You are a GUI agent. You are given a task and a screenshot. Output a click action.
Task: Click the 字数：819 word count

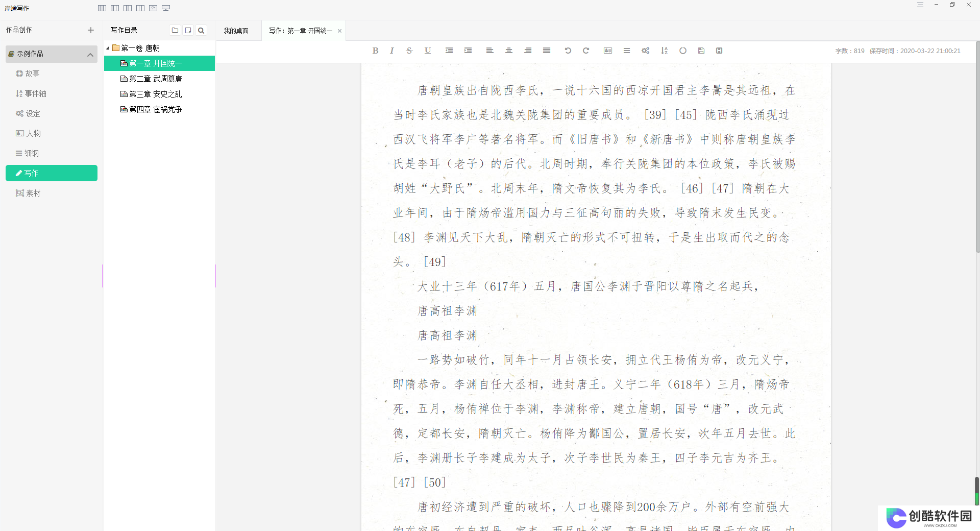click(850, 51)
